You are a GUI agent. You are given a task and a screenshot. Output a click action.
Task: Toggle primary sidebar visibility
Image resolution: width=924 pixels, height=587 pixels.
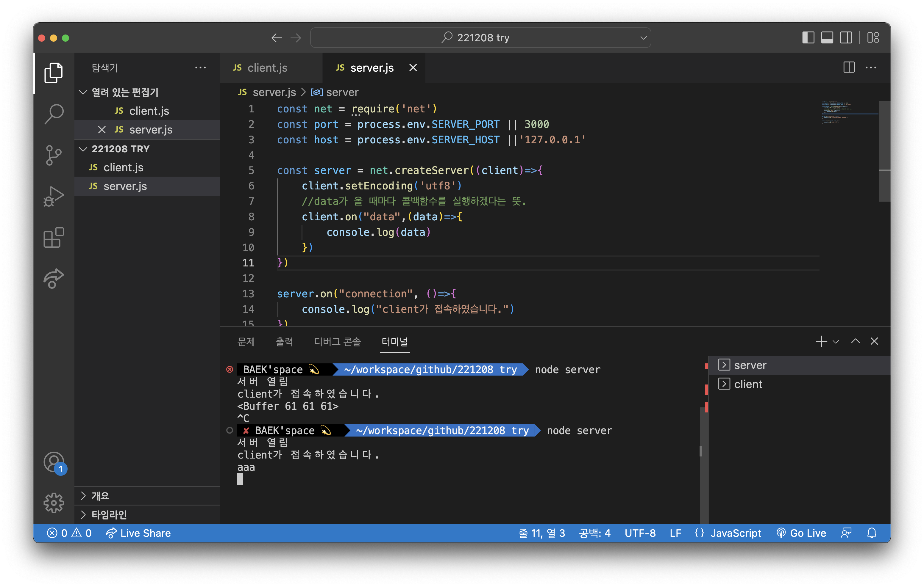click(x=808, y=37)
